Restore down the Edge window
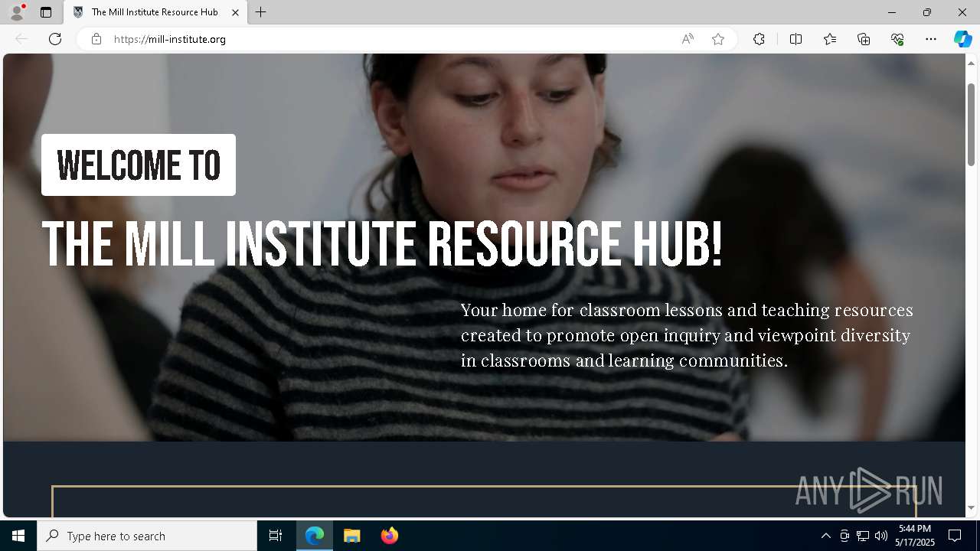Image resolution: width=980 pixels, height=551 pixels. (927, 12)
